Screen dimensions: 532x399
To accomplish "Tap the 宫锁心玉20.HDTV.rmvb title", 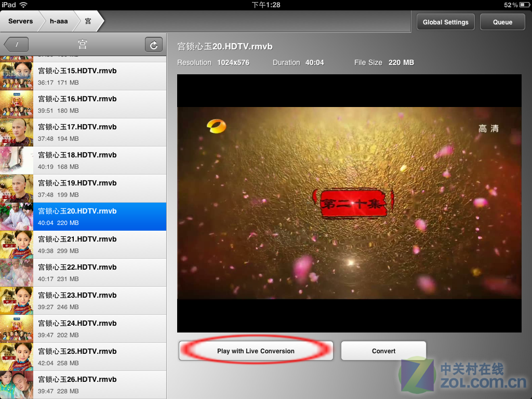I will click(x=225, y=46).
